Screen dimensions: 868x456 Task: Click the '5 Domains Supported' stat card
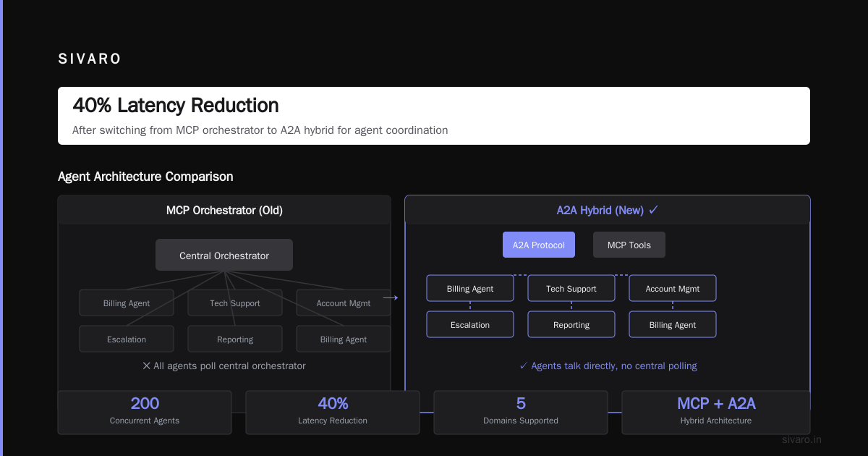point(521,413)
